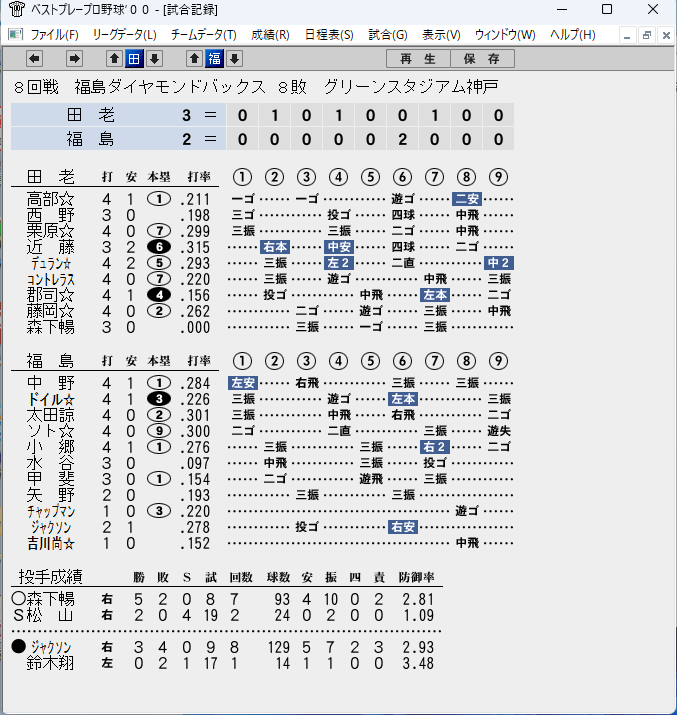Click 福島 team name in line score
The image size is (677, 715).
click(91, 139)
